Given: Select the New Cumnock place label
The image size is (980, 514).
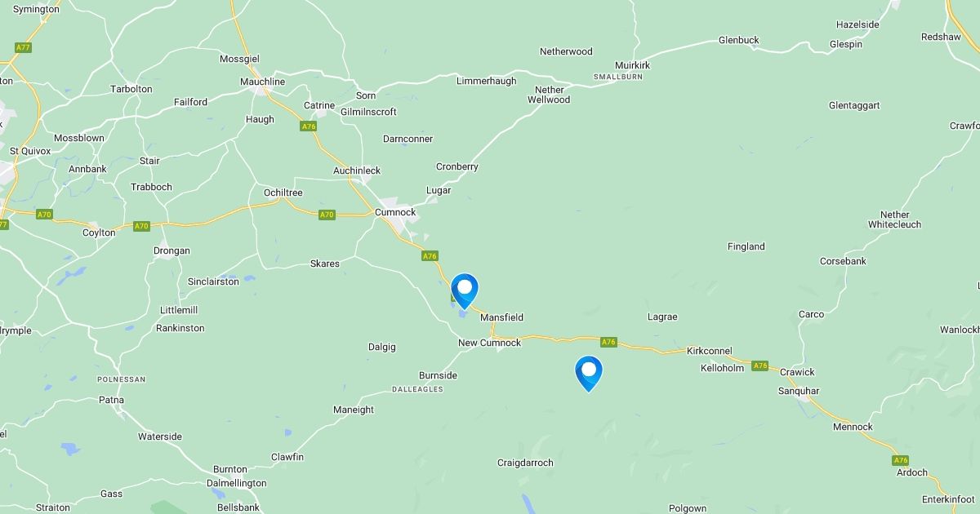Looking at the screenshot, I should (x=489, y=343).
